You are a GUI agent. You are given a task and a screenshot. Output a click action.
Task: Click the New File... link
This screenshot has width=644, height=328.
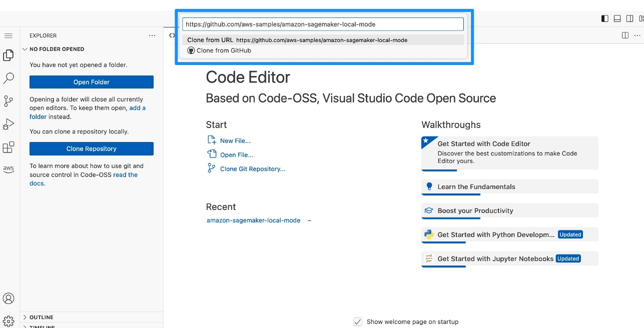click(x=235, y=141)
